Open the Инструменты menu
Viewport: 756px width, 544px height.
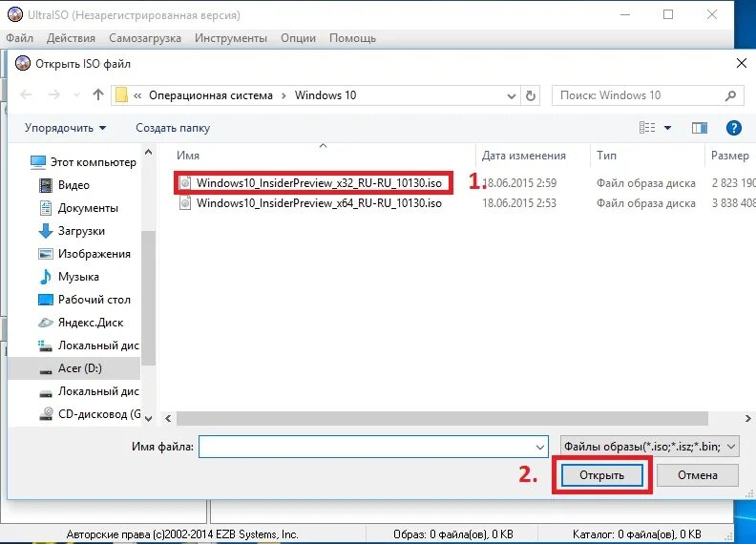point(231,38)
